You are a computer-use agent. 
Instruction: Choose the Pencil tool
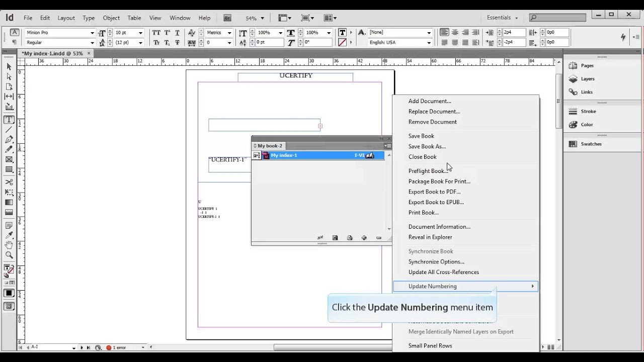9,149
